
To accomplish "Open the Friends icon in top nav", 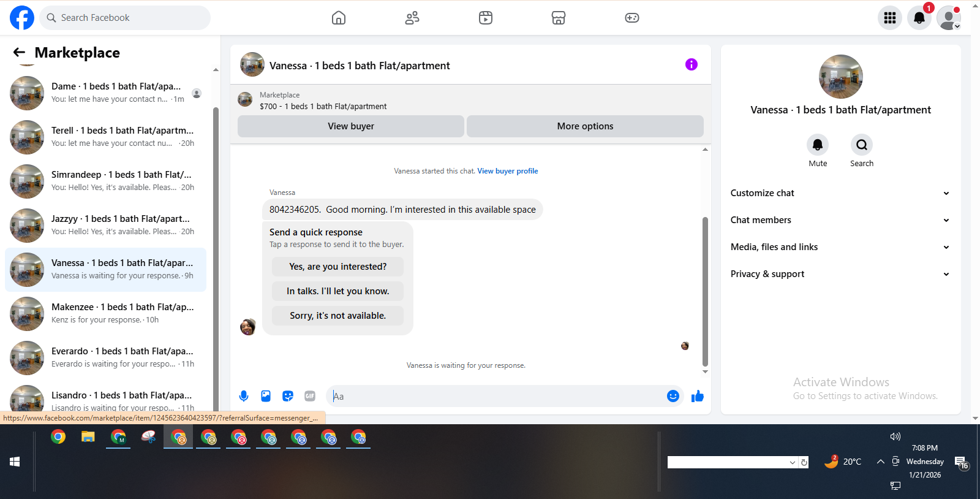I will tap(412, 18).
